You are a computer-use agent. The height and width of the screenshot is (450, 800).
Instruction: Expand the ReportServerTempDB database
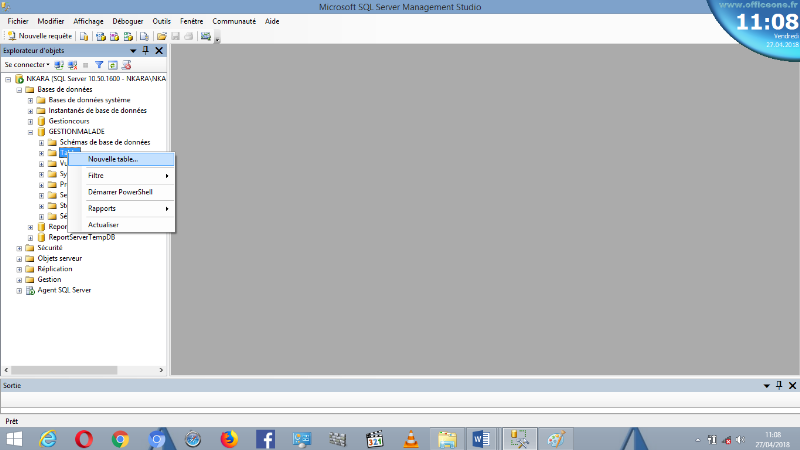[30, 238]
